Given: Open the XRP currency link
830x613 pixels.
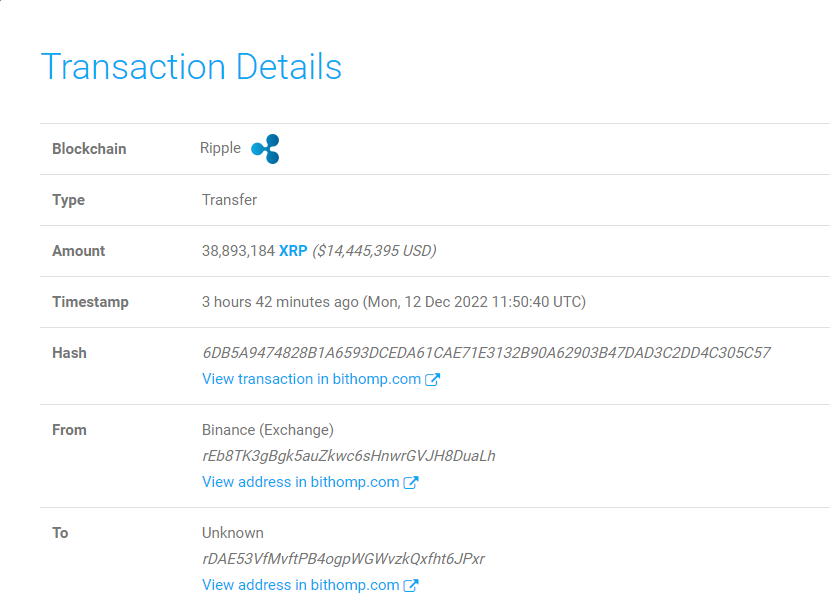Looking at the screenshot, I should (x=293, y=251).
